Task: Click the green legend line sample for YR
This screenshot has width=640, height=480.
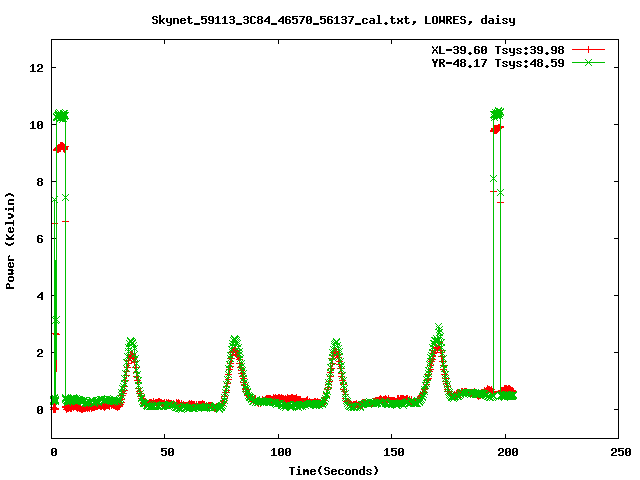Action: [588, 62]
